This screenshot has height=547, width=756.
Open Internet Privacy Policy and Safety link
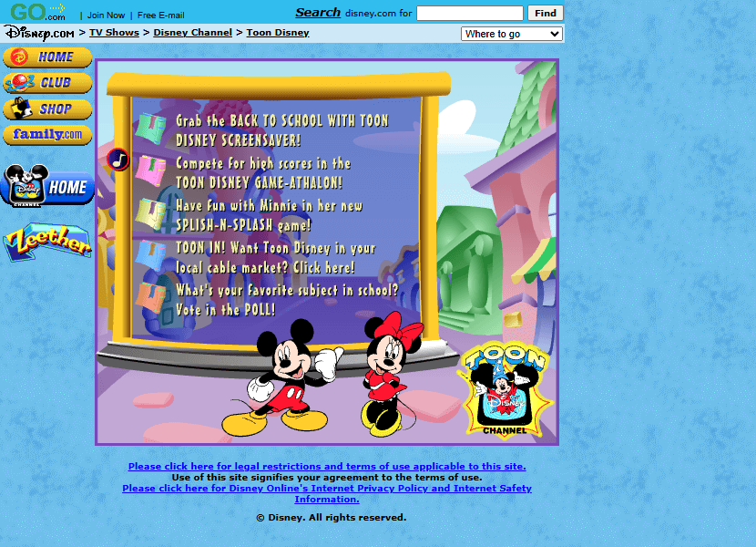click(x=327, y=493)
